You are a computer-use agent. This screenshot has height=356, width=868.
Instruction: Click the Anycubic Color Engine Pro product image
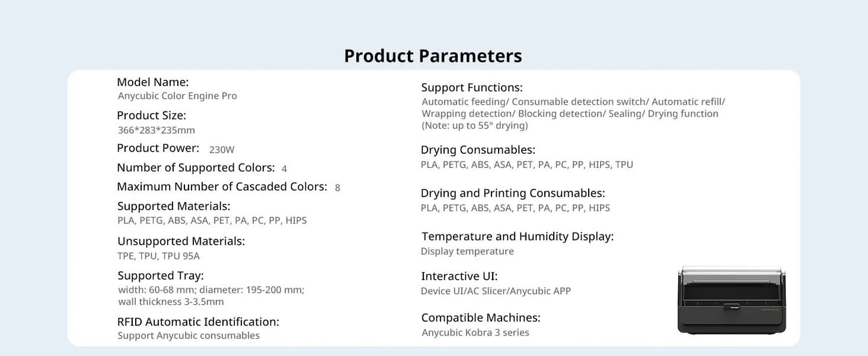point(732,299)
